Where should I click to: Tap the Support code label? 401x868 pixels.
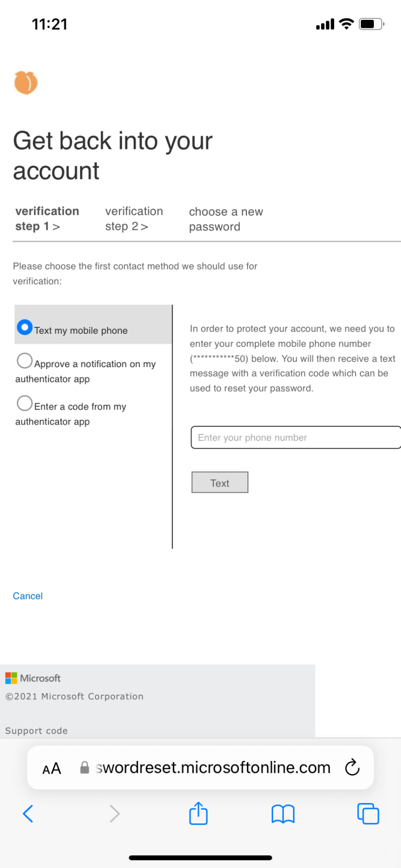(x=36, y=730)
